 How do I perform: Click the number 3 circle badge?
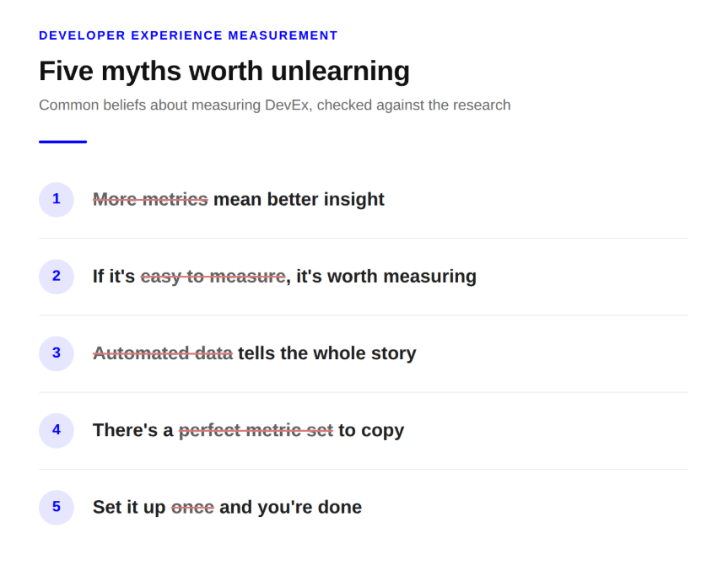(x=57, y=353)
